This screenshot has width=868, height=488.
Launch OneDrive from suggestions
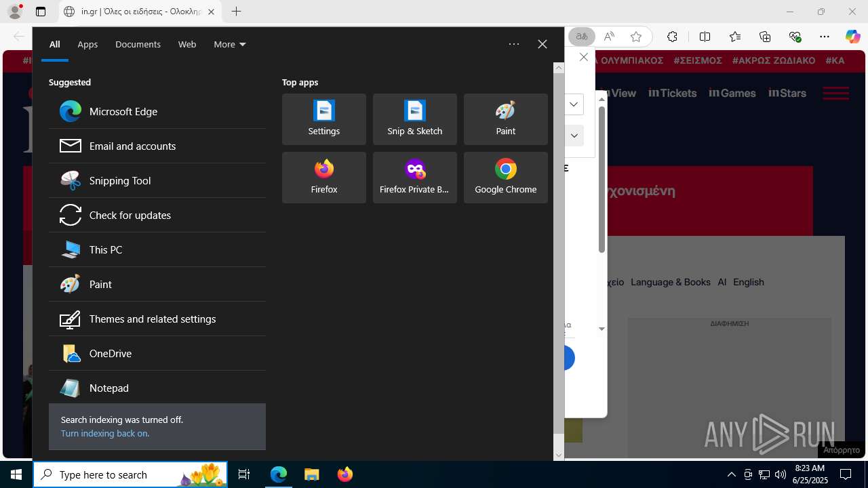point(157,353)
